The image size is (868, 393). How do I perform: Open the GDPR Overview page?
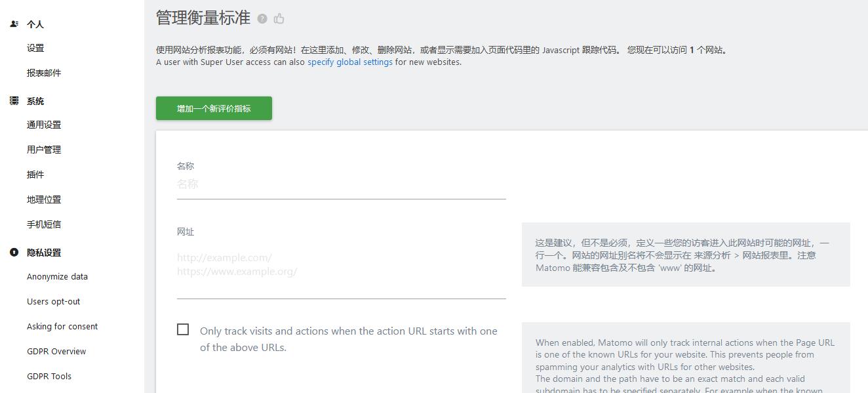pos(56,351)
